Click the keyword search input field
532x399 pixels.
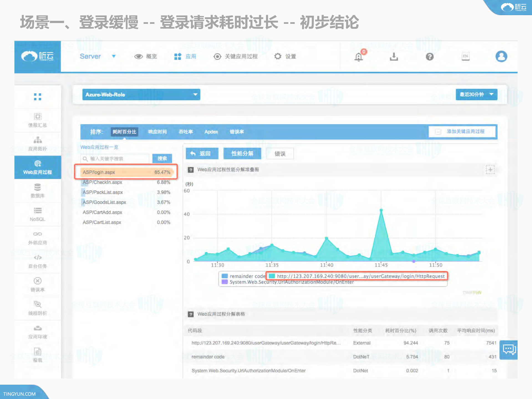click(x=114, y=159)
